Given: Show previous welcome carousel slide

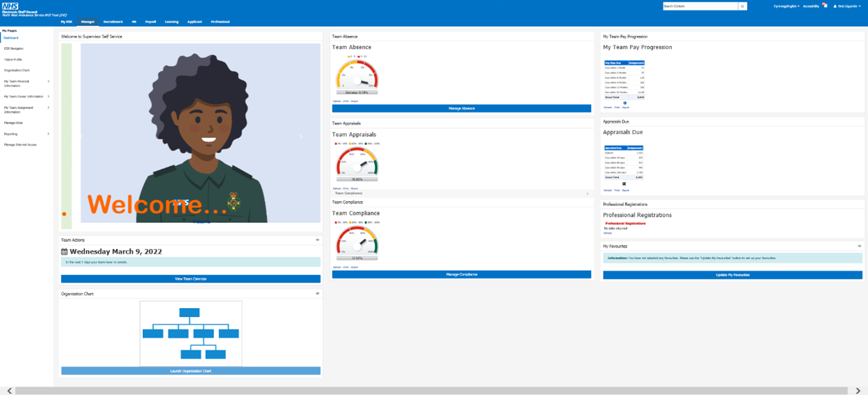Looking at the screenshot, I should (81, 136).
